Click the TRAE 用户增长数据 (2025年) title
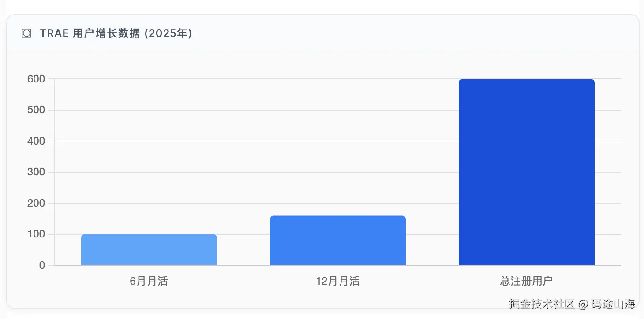 [x=116, y=33]
